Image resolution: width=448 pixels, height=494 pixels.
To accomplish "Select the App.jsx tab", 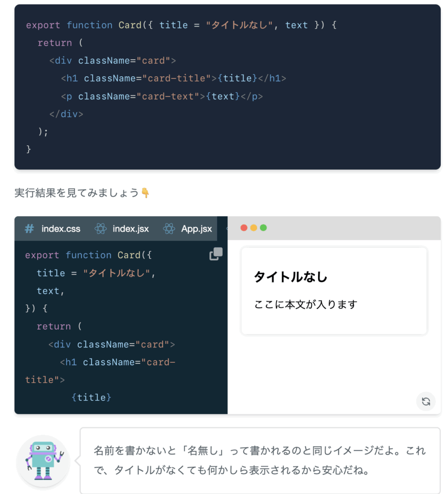I will pyautogui.click(x=188, y=229).
